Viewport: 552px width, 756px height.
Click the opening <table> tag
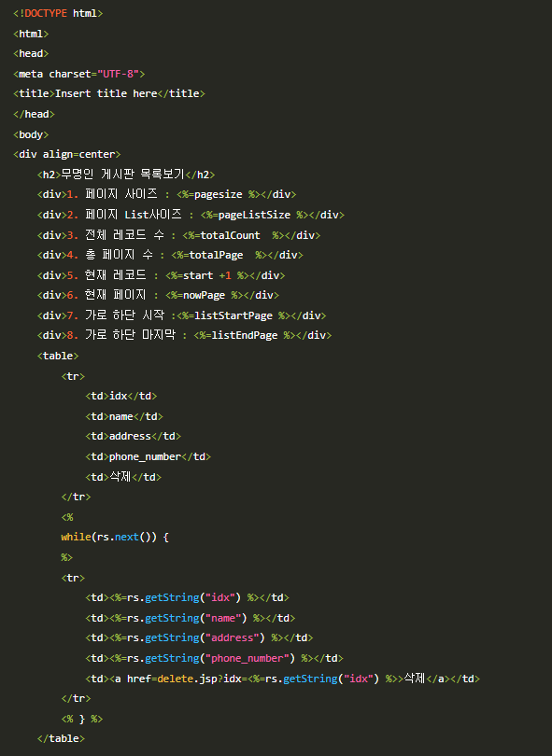pyautogui.click(x=58, y=356)
